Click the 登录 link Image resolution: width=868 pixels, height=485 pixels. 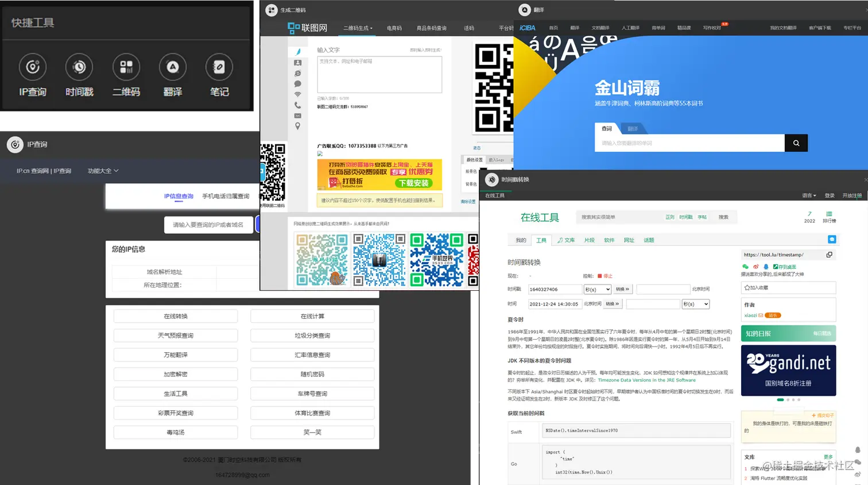pos(830,195)
